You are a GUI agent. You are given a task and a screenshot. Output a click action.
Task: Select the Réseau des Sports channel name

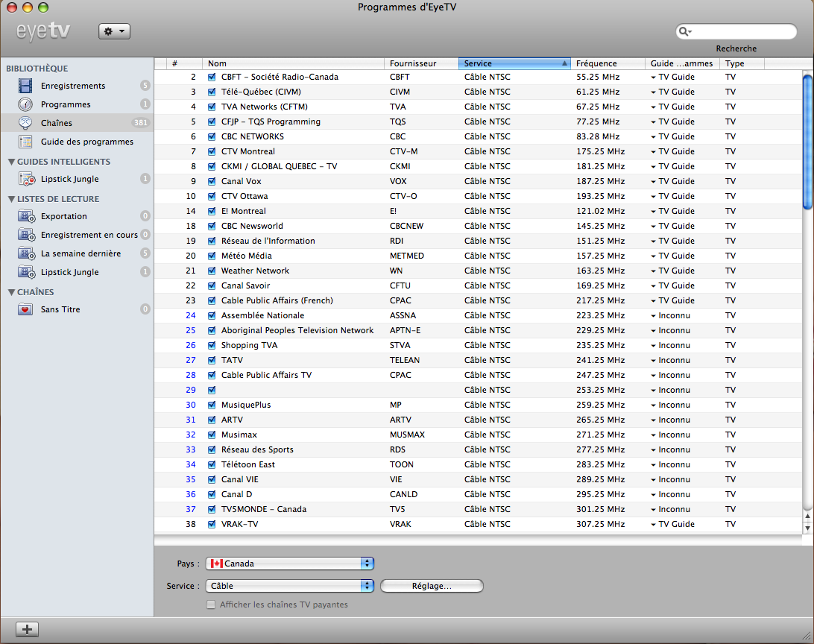257,450
